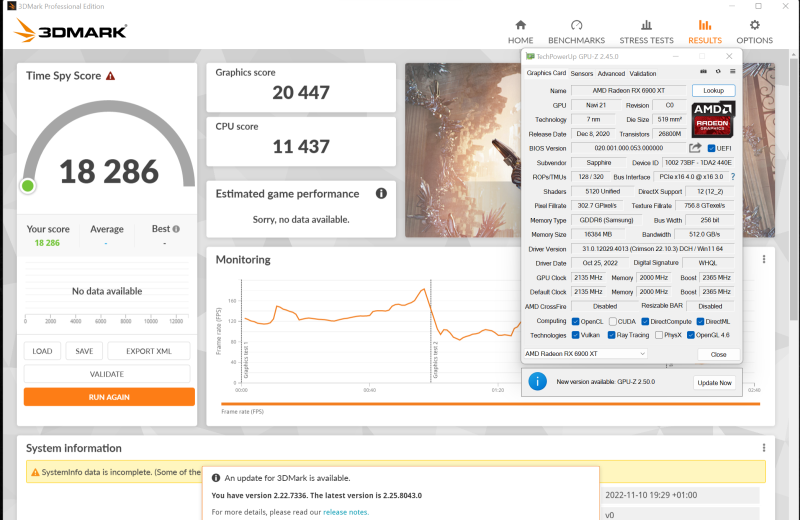Toggle the CUDA checkbox
800x520 pixels.
pos(613,321)
